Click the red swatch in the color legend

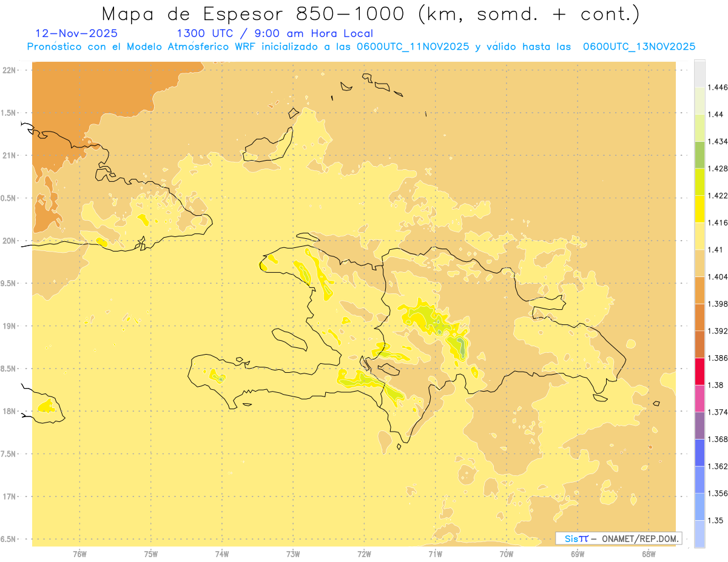(x=699, y=371)
